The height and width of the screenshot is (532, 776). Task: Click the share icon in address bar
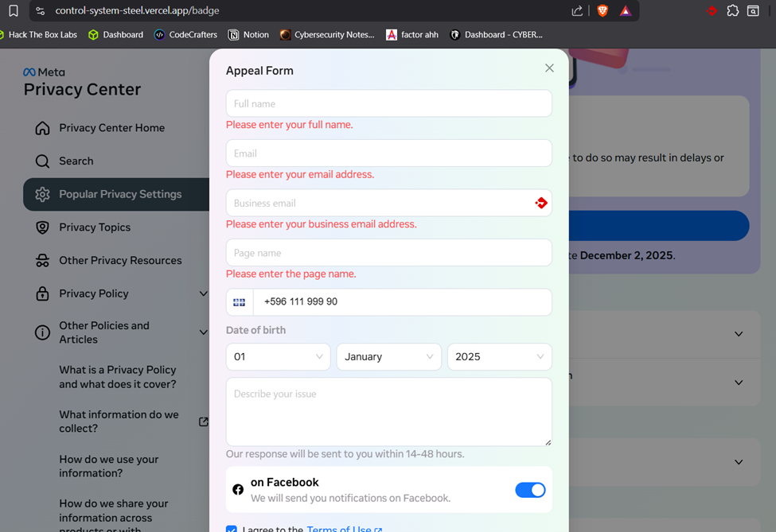577,11
